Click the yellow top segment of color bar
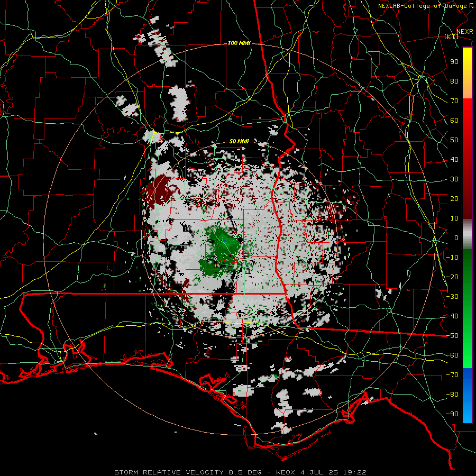The image size is (476, 476). coord(467,73)
